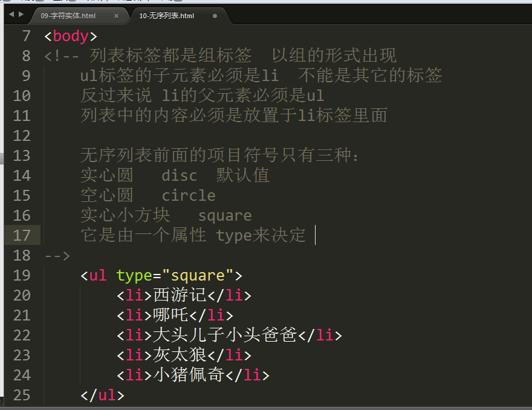Click the word 'circle' in comment
This screenshot has width=532, height=410.
tap(189, 196)
